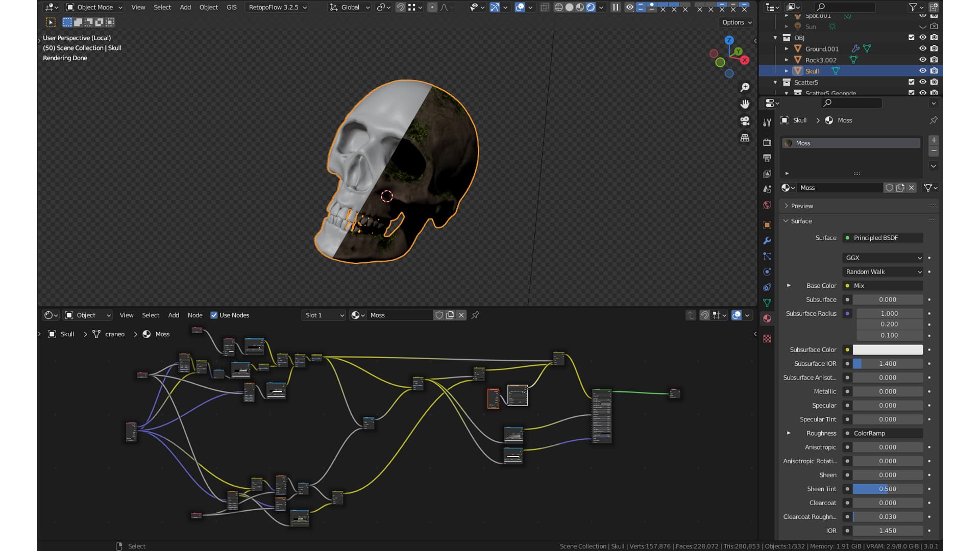Screen dimensions: 980x551
Task: Disable Skull in renders via camera icon
Action: point(934,71)
